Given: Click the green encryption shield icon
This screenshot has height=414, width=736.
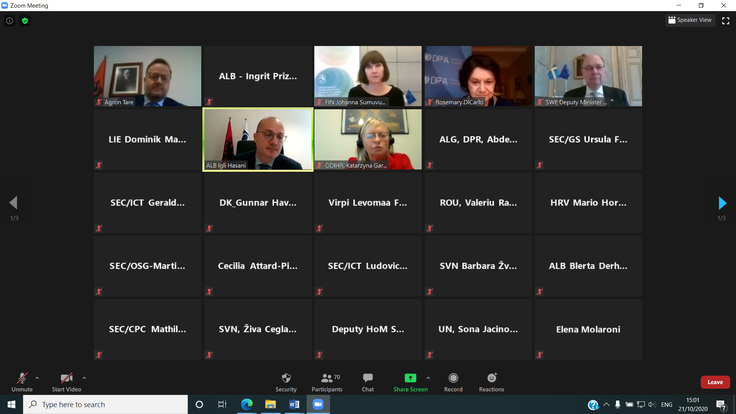Looking at the screenshot, I should point(25,20).
